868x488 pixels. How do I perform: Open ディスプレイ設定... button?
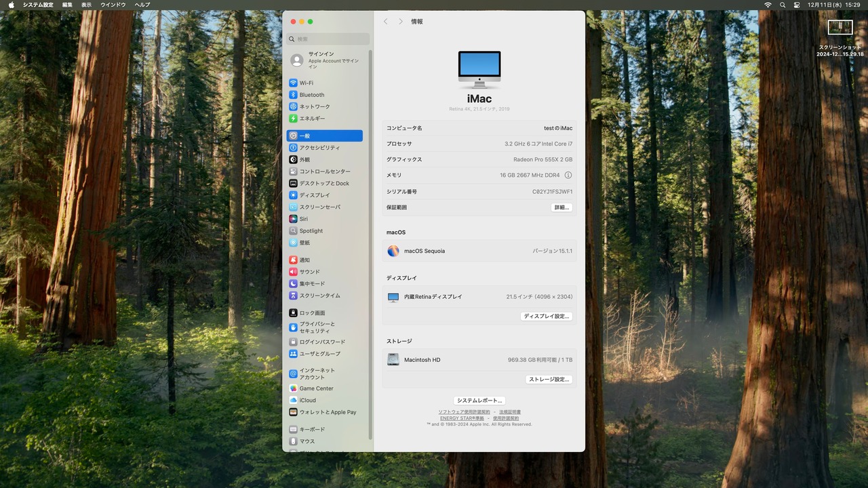tap(547, 317)
